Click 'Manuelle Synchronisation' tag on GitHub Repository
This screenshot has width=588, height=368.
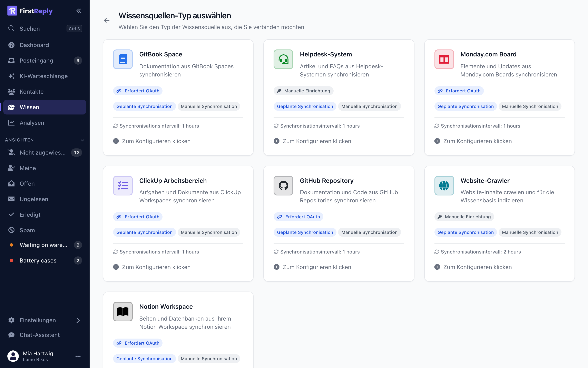click(369, 232)
